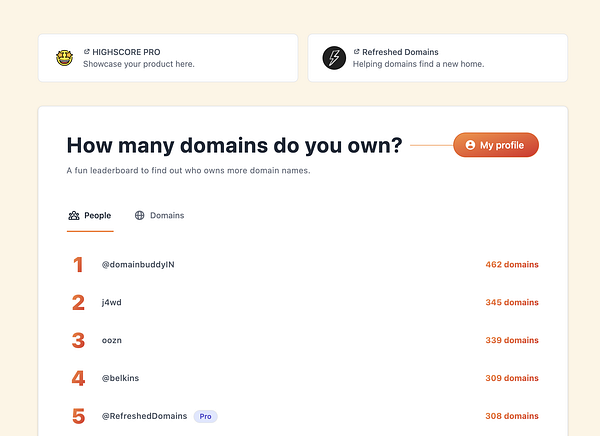Image resolution: width=600 pixels, height=436 pixels.
Task: Open j4wd's leaderboard entry
Action: coord(112,302)
